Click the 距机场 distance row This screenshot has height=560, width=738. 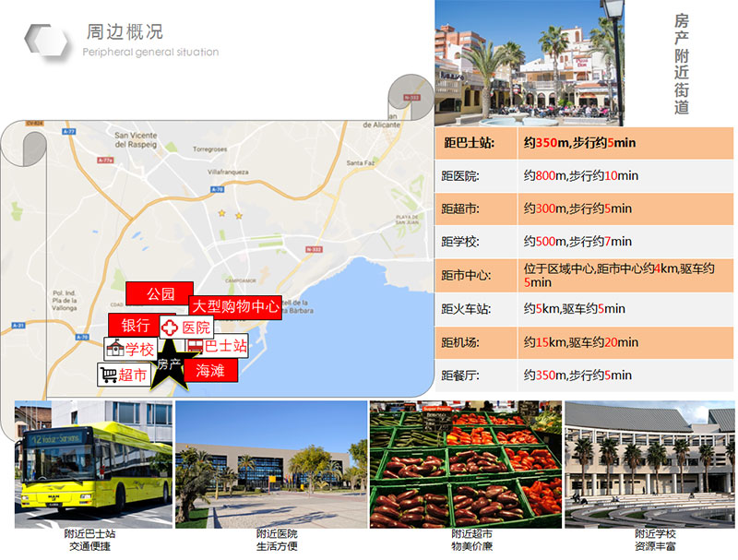coord(583,342)
